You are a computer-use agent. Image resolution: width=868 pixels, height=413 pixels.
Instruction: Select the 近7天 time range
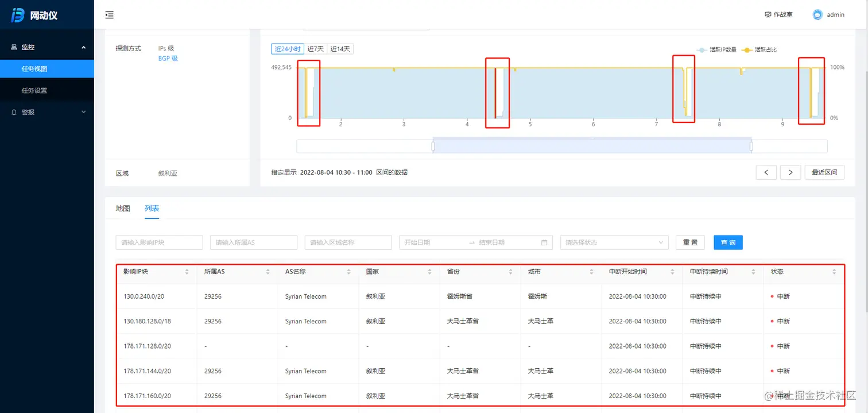coord(315,49)
